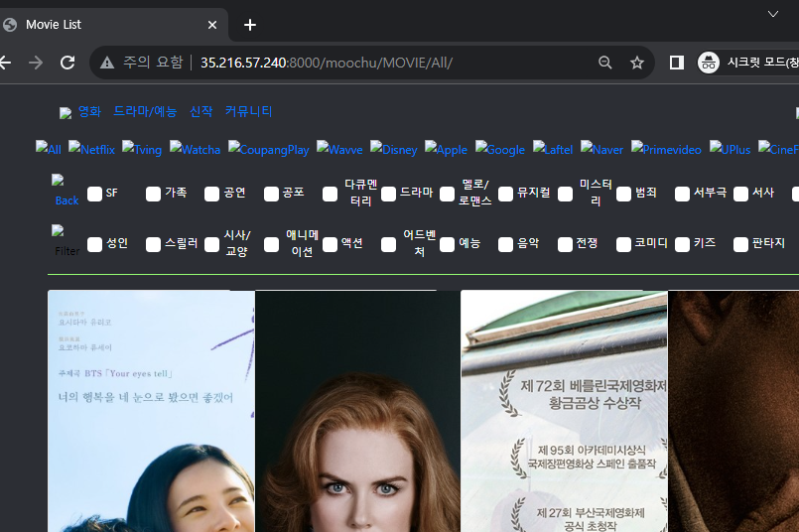Viewport: 799px width, 532px height.
Task: Click the forward navigation arrow
Action: [36, 63]
